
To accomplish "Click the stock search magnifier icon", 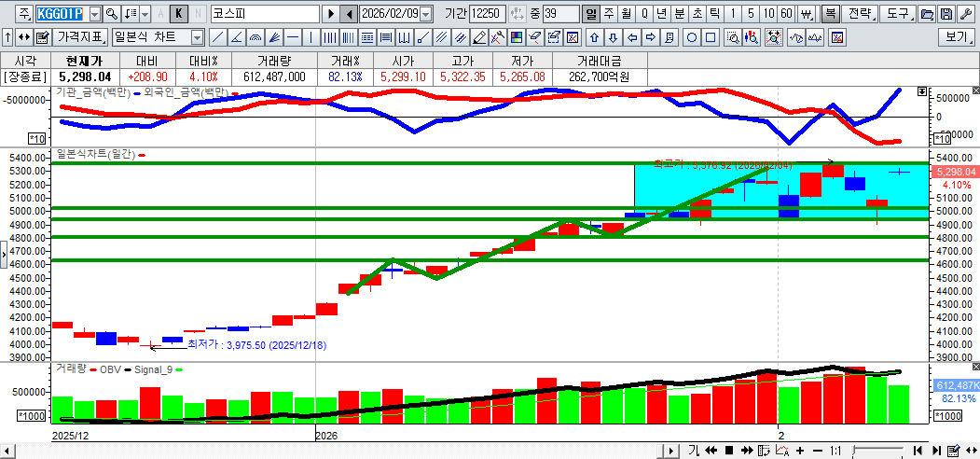I will click(x=112, y=14).
